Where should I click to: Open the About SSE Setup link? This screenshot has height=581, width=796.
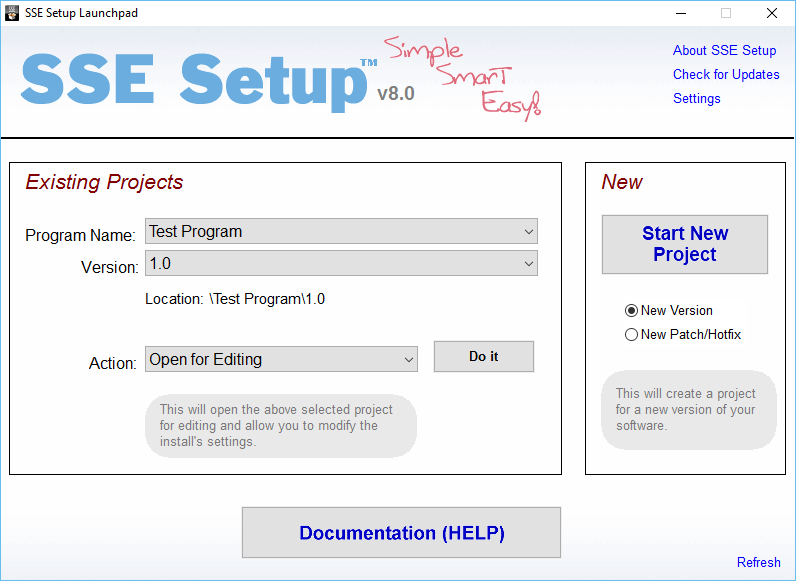click(724, 50)
